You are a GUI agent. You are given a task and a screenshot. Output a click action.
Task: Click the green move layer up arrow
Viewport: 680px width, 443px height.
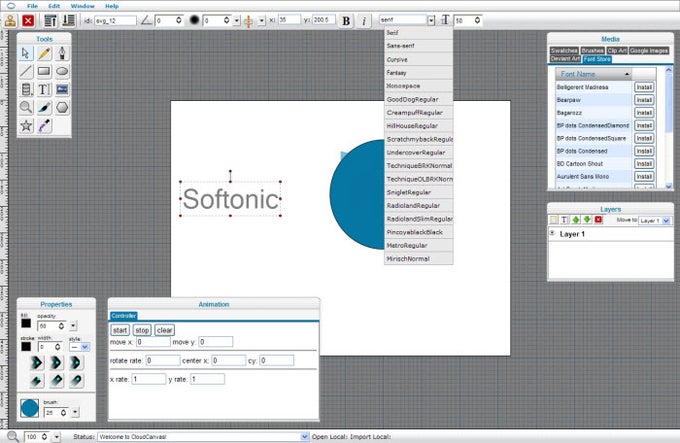pos(576,220)
